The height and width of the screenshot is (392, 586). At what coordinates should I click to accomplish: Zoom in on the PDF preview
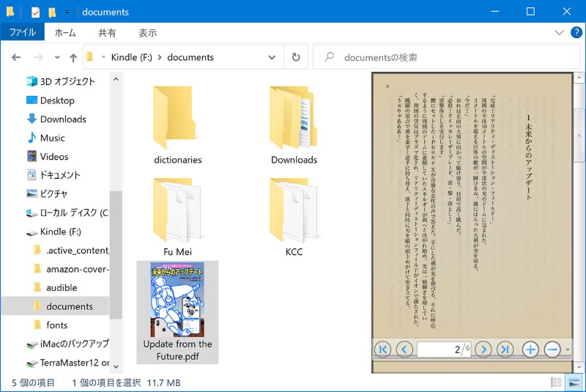click(x=530, y=350)
